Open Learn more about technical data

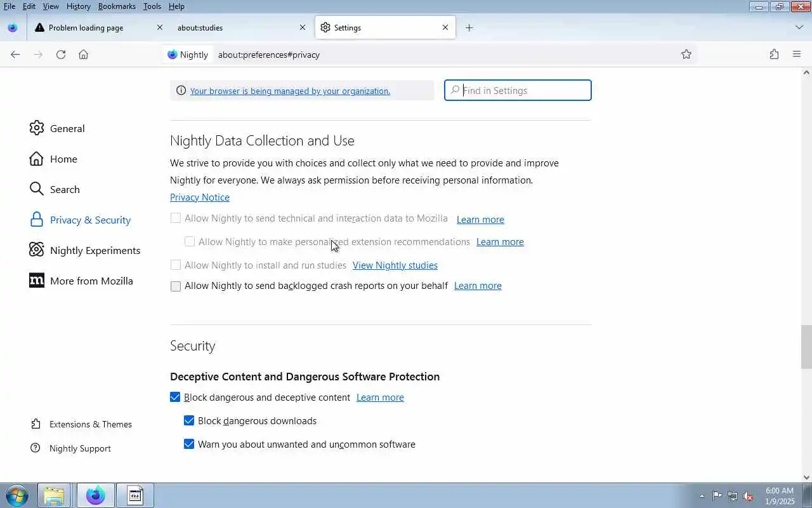(x=480, y=220)
